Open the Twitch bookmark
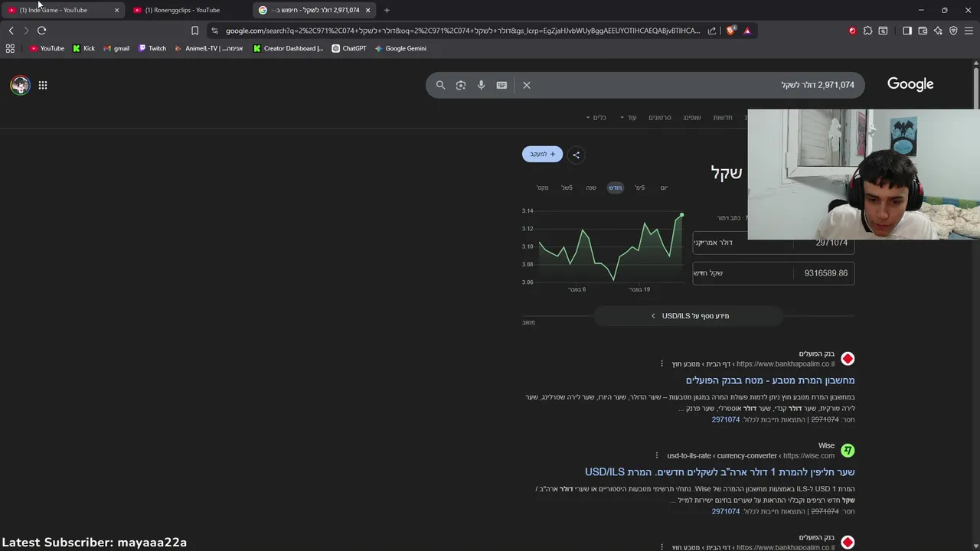 tap(152, 48)
